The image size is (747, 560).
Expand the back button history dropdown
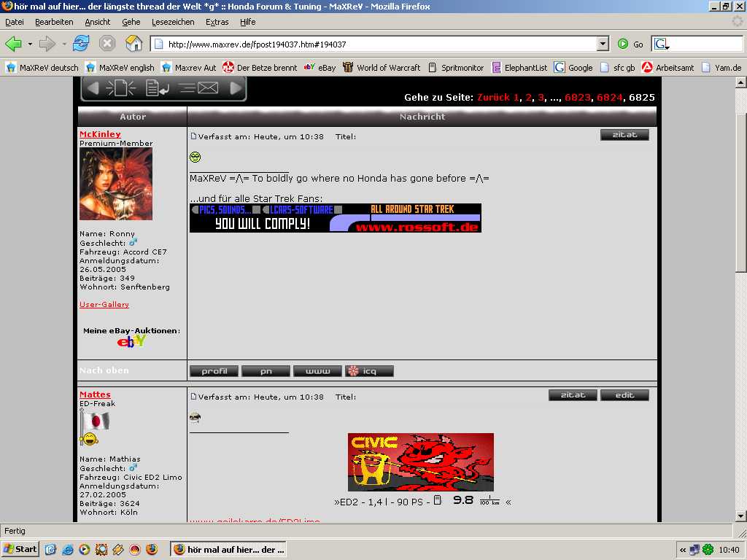point(30,44)
